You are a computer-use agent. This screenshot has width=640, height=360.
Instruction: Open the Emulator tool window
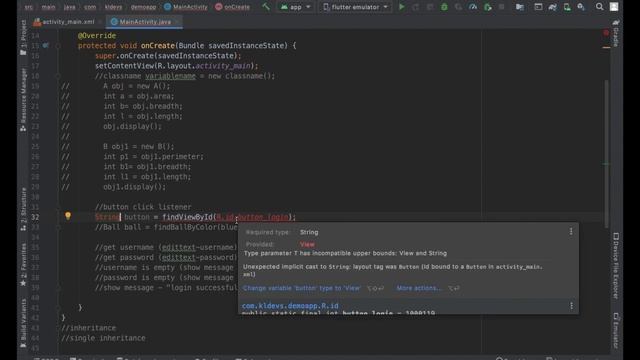[616, 331]
